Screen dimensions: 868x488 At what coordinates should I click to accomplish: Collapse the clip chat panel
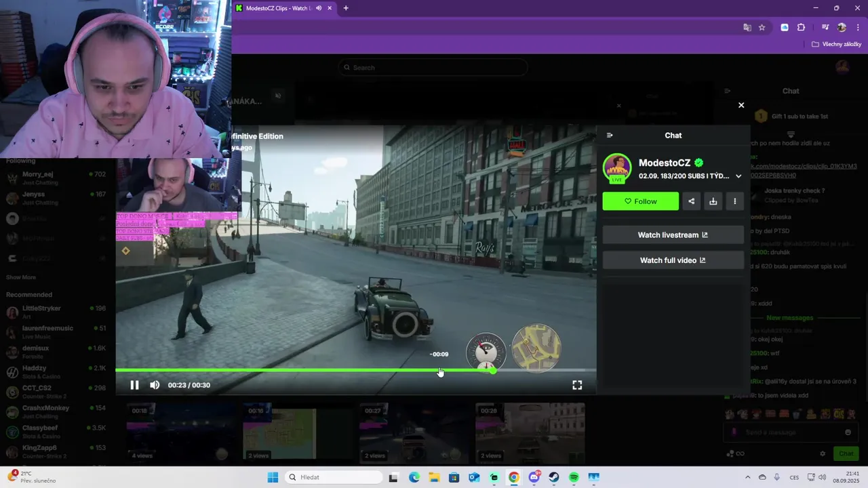click(x=610, y=136)
